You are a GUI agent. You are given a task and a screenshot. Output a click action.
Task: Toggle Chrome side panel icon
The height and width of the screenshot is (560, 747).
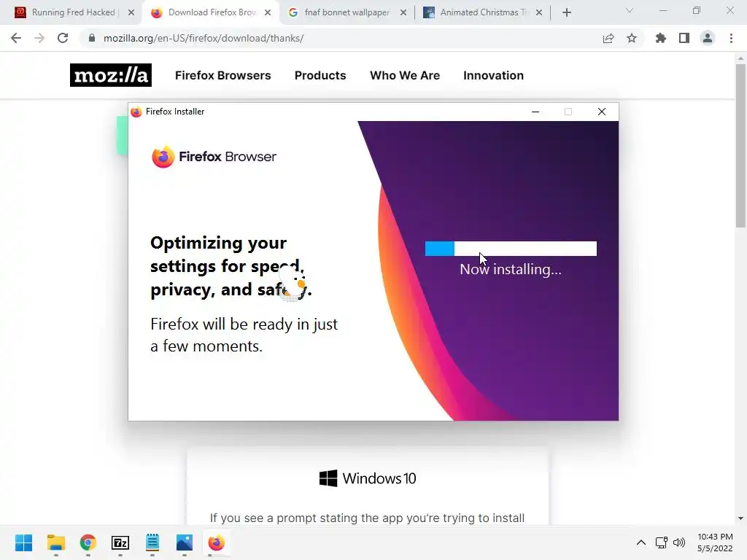(684, 38)
